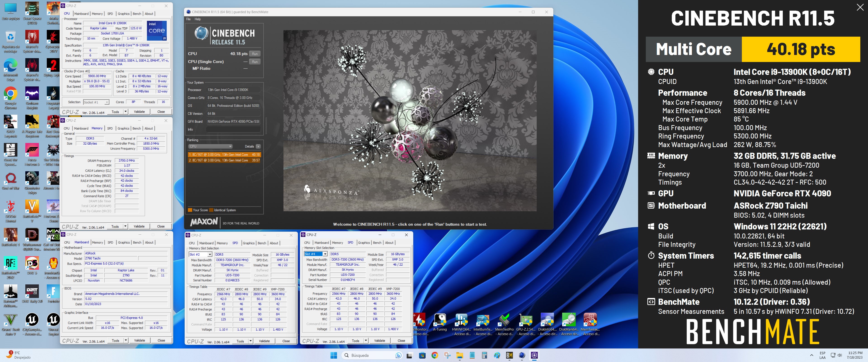Select the 39.57 score ranking row
The width and height of the screenshot is (868, 362).
224,160
